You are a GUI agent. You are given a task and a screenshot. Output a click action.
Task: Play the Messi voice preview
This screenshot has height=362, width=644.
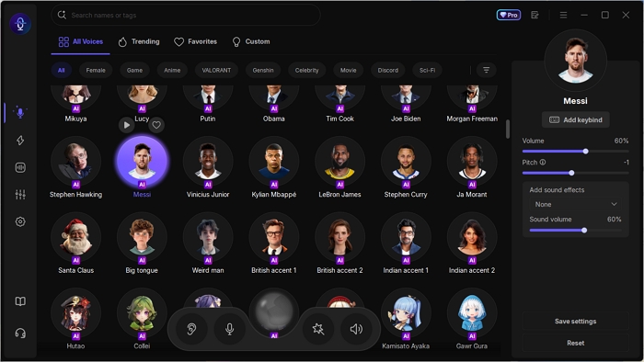[127, 125]
